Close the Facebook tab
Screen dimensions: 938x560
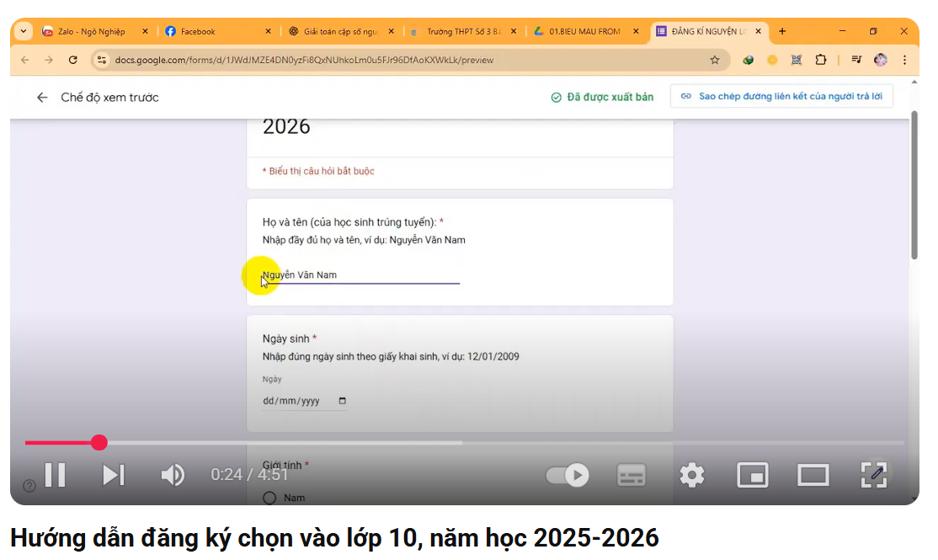[268, 31]
